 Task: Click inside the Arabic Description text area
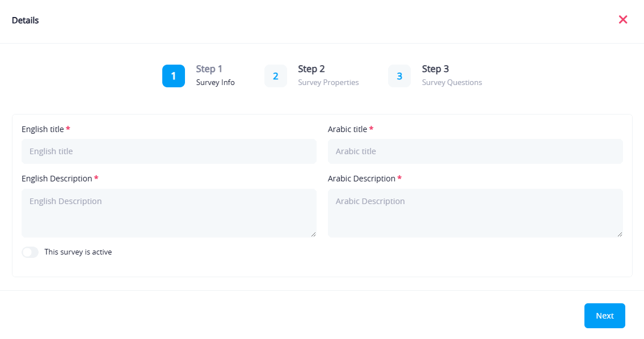click(x=475, y=213)
